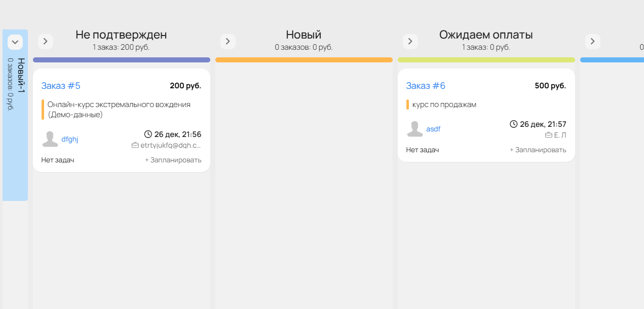The image size is (644, 309).
Task: Click the avatar icon of customer asdf
Action: 415,129
